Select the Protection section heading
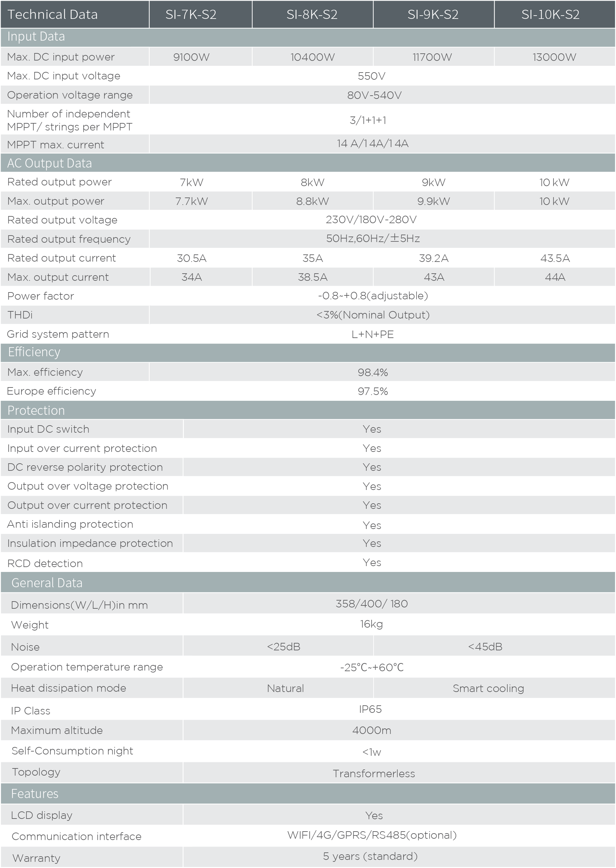Image resolution: width=616 pixels, height=868 pixels. tap(36, 410)
